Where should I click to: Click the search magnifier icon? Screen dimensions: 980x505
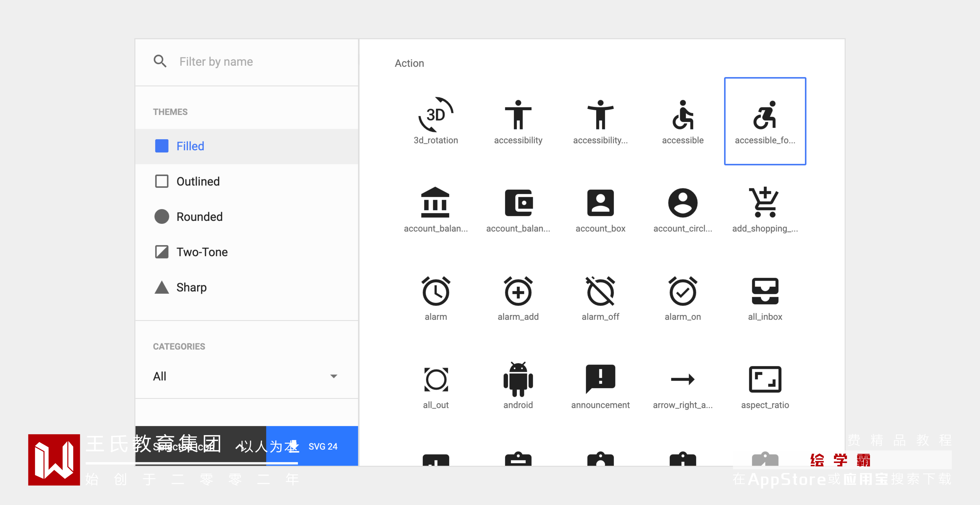[x=160, y=61]
